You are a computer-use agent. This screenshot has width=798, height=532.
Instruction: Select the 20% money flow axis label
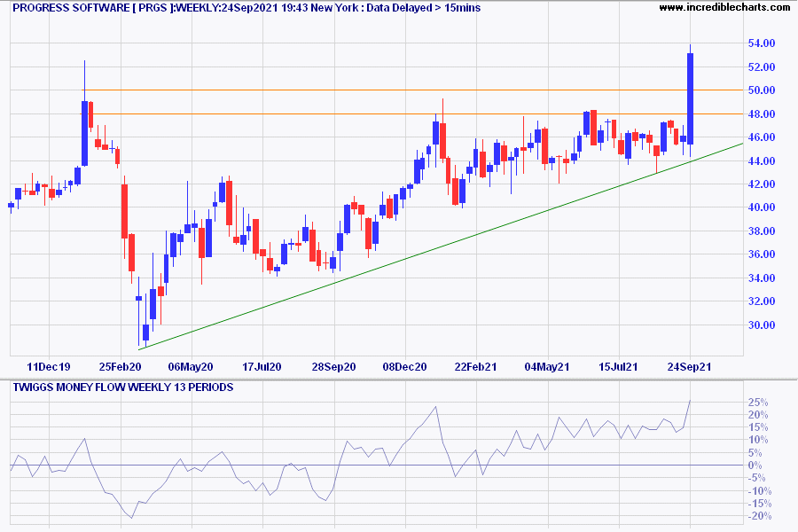[758, 415]
